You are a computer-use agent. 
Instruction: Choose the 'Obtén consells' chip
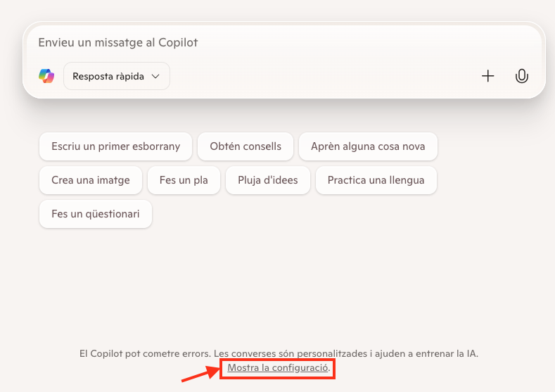pyautogui.click(x=245, y=146)
